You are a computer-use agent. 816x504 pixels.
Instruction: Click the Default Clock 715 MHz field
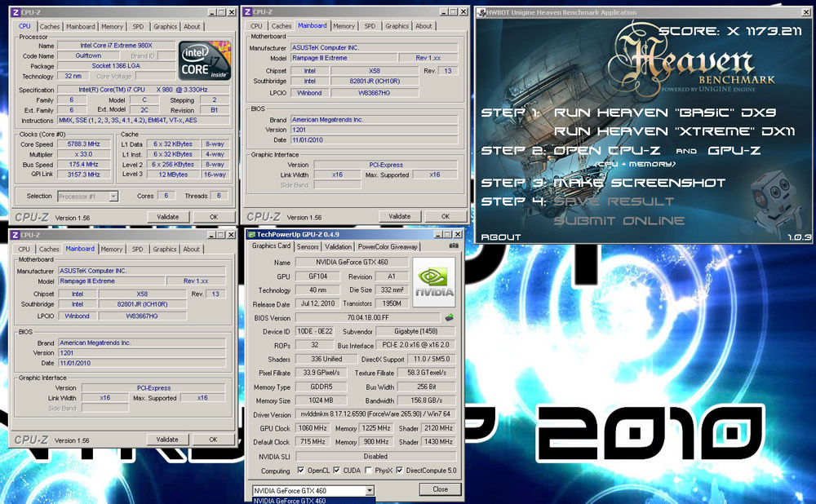(313, 441)
